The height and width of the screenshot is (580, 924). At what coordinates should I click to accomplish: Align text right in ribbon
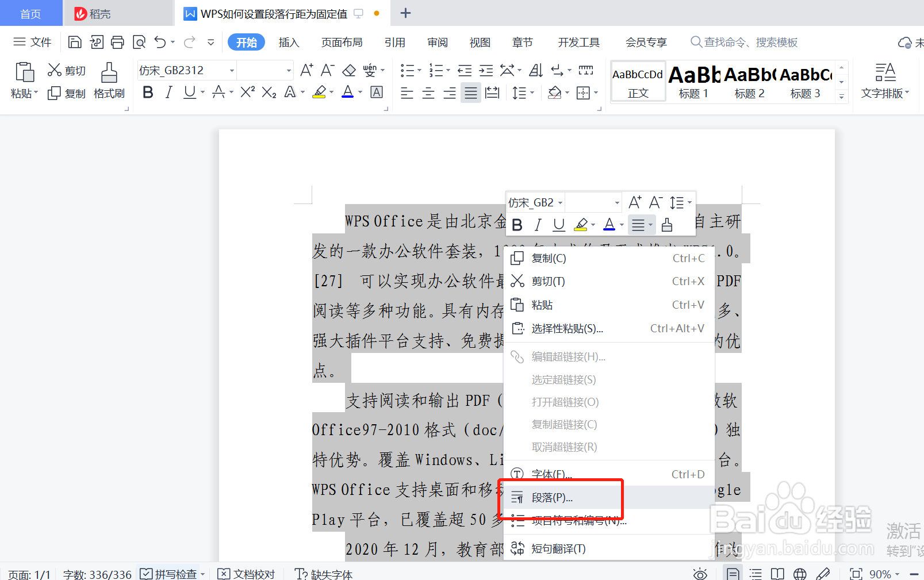click(450, 93)
